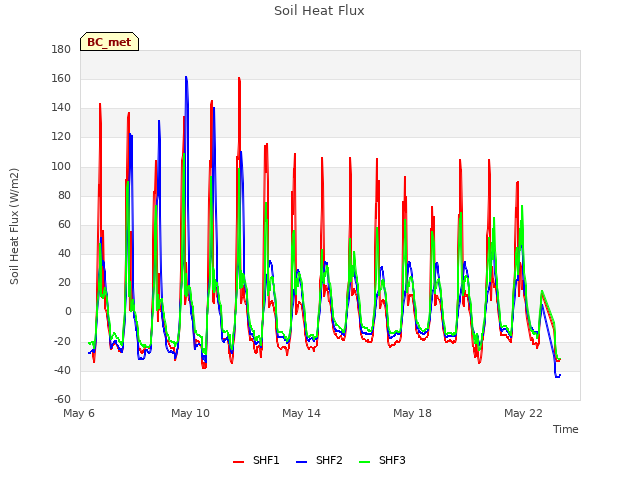Toggle the SHF1 legend entry

256,460
